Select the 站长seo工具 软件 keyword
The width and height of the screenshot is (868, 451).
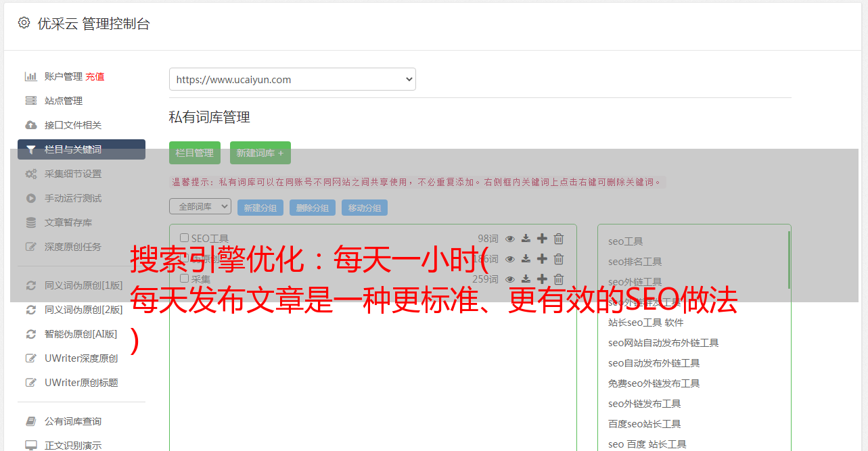646,323
